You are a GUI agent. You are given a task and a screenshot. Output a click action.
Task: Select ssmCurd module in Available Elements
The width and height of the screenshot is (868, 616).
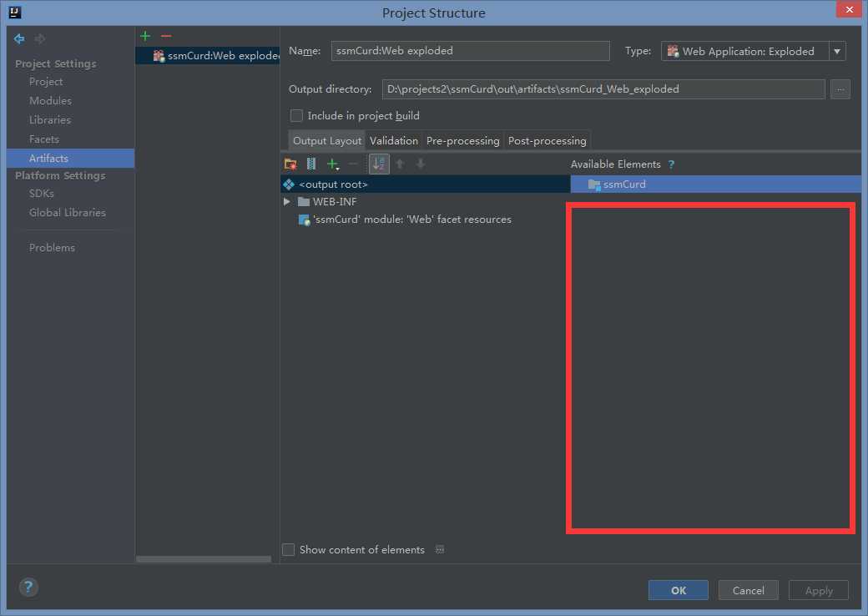716,184
